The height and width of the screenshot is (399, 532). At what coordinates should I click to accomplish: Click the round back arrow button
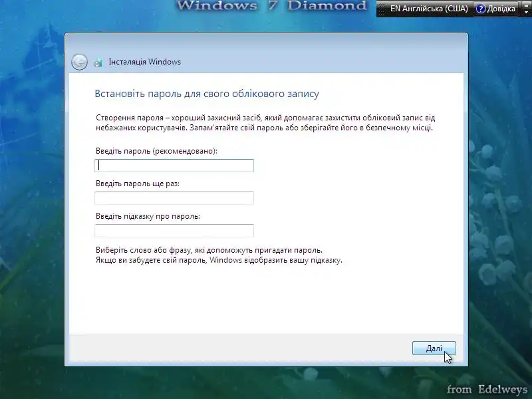pos(79,62)
